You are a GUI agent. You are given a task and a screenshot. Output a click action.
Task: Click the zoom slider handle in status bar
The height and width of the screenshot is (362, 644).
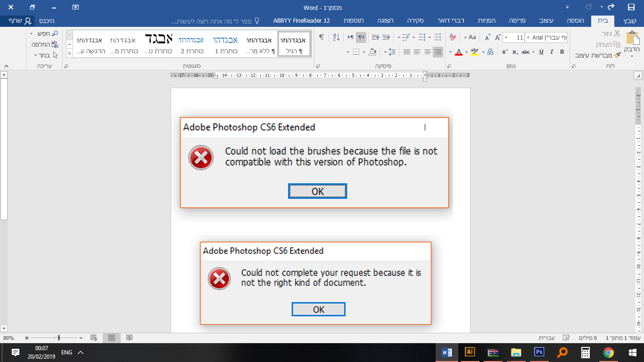pyautogui.click(x=58, y=338)
